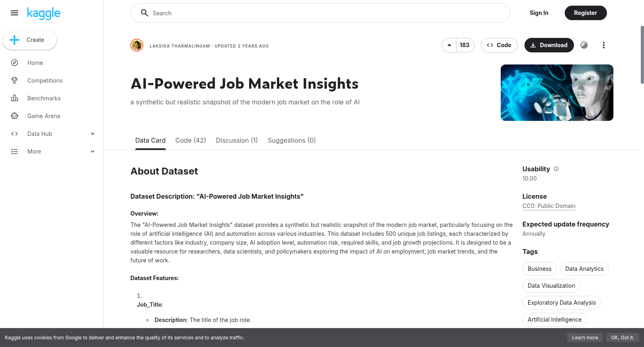Toggle the circular theme icon near Download
The image size is (644, 347).
[584, 45]
